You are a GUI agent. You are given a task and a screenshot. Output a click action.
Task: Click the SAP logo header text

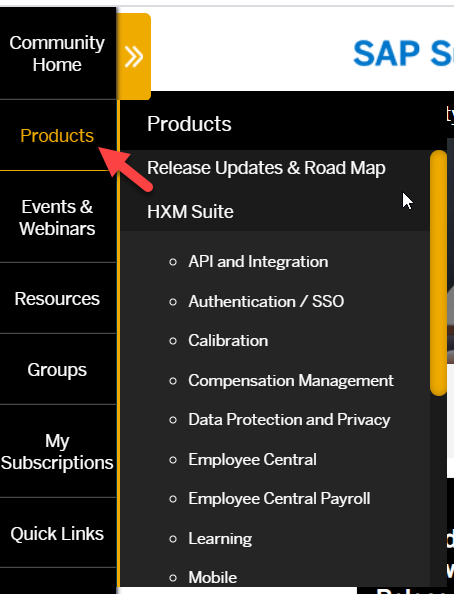(x=403, y=53)
